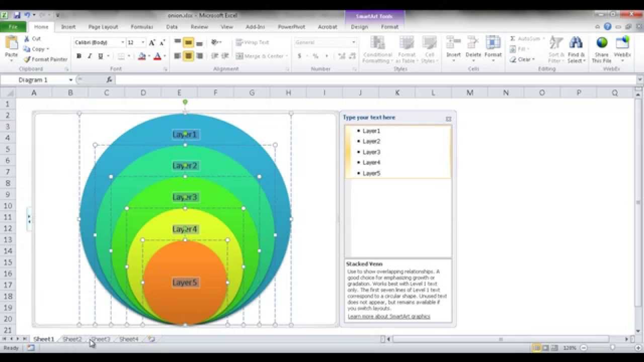The width and height of the screenshot is (644, 362).
Task: Select the Layer1 text label in diagram
Action: pos(185,134)
